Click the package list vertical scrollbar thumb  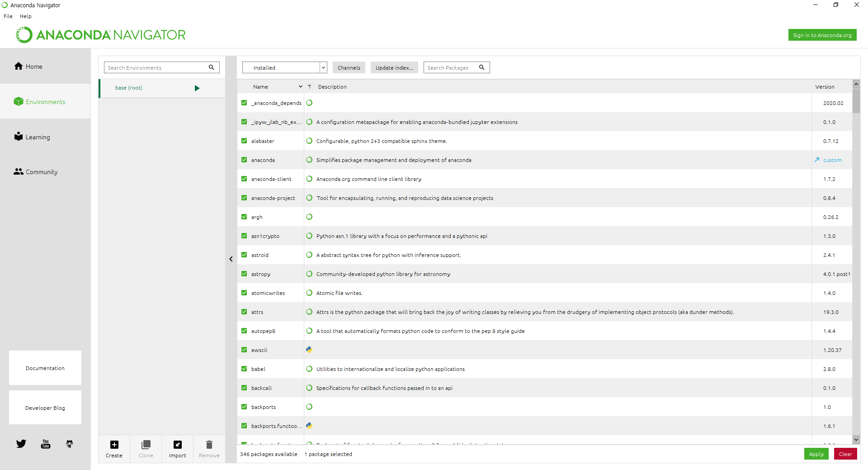[856, 100]
